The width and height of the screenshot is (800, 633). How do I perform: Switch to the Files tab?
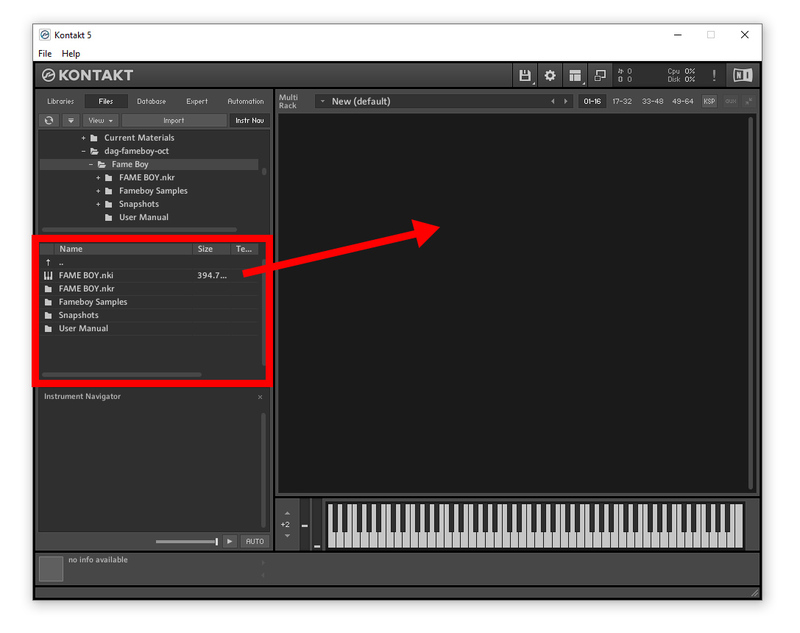[x=106, y=102]
